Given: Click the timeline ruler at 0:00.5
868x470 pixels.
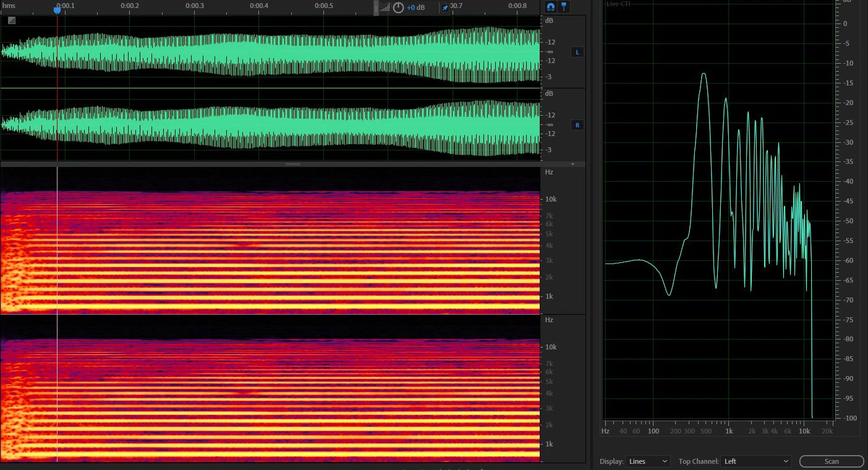Looking at the screenshot, I should click(x=323, y=6).
